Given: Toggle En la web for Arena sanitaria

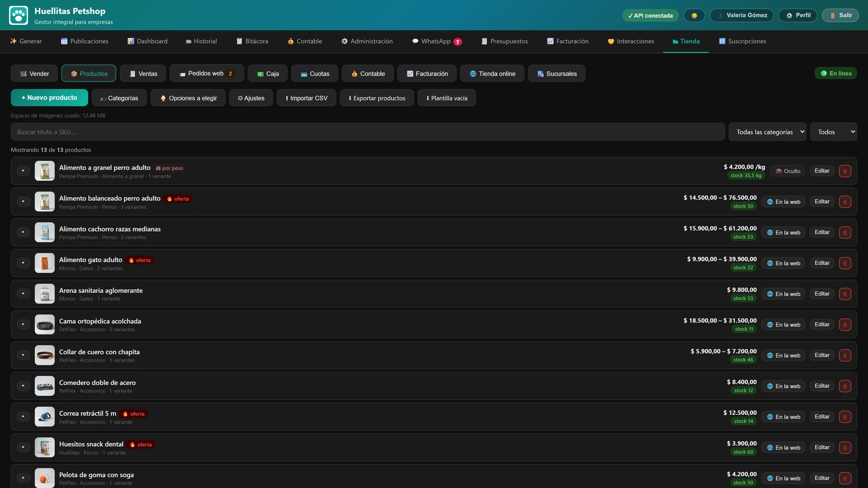Looking at the screenshot, I should click(783, 294).
